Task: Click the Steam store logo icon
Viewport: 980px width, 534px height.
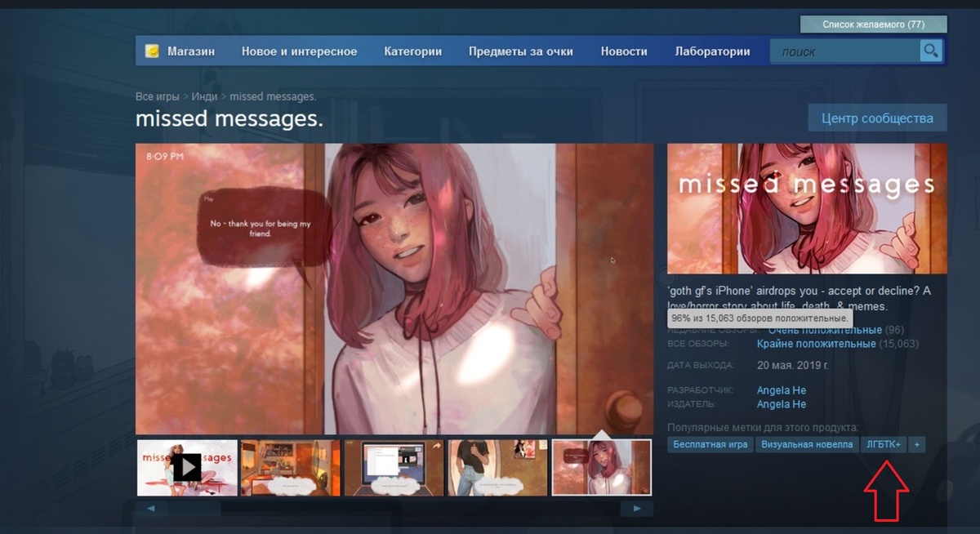Action: click(x=152, y=51)
